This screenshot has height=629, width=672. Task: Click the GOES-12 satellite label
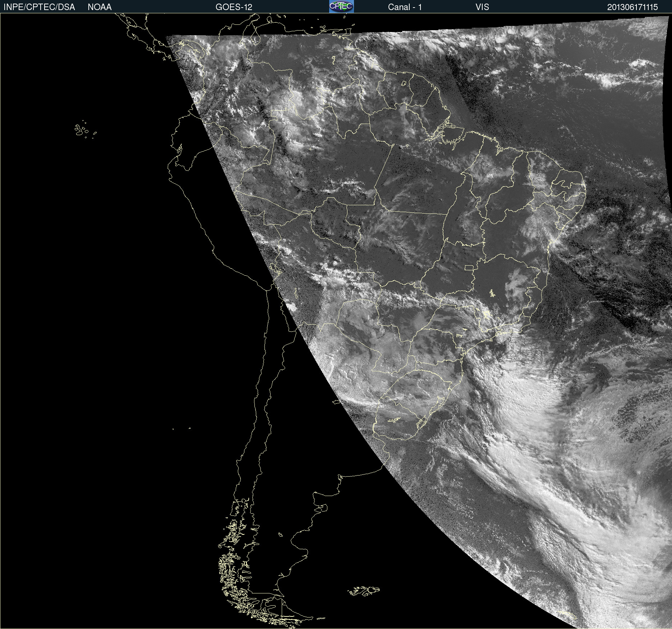tap(234, 7)
